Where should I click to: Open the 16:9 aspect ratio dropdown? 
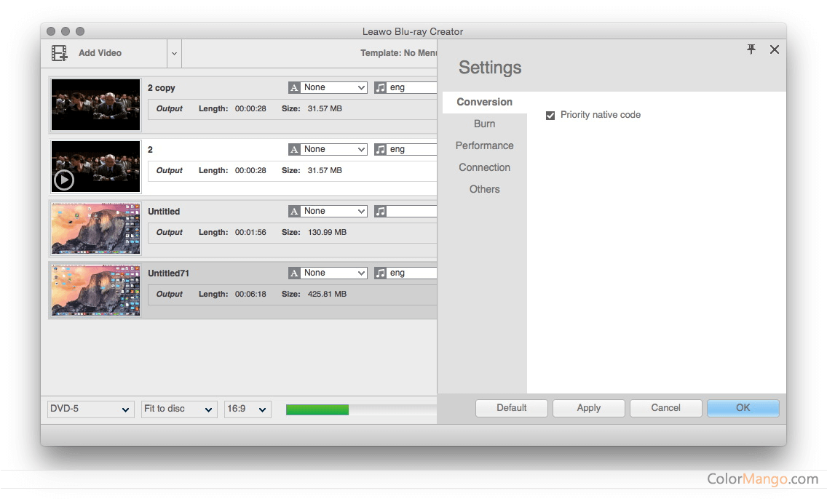point(248,409)
